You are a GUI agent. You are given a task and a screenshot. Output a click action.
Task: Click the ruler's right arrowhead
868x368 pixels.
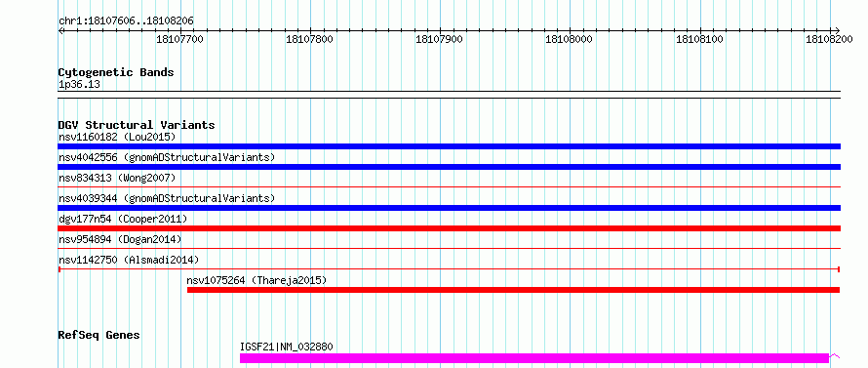coord(837,30)
